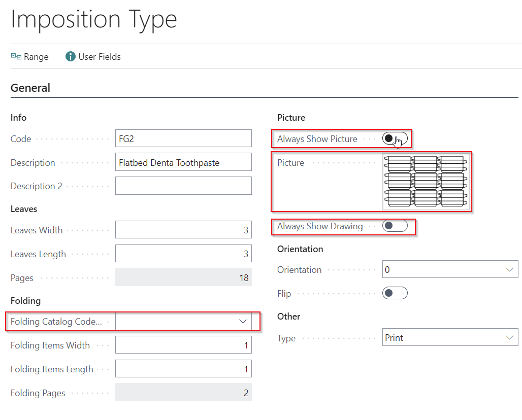Image resolution: width=522 pixels, height=420 pixels.
Task: Click the Code field containing FG2
Action: 183,138
